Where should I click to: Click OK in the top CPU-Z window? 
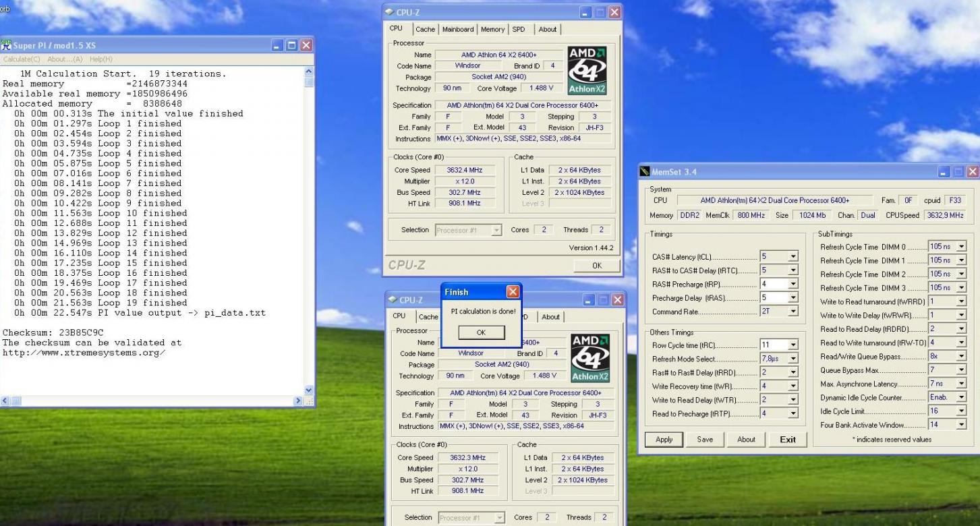click(596, 266)
